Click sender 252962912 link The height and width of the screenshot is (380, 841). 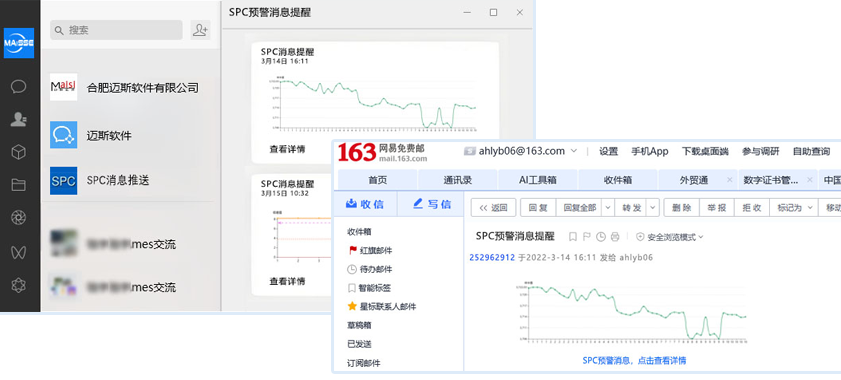492,257
